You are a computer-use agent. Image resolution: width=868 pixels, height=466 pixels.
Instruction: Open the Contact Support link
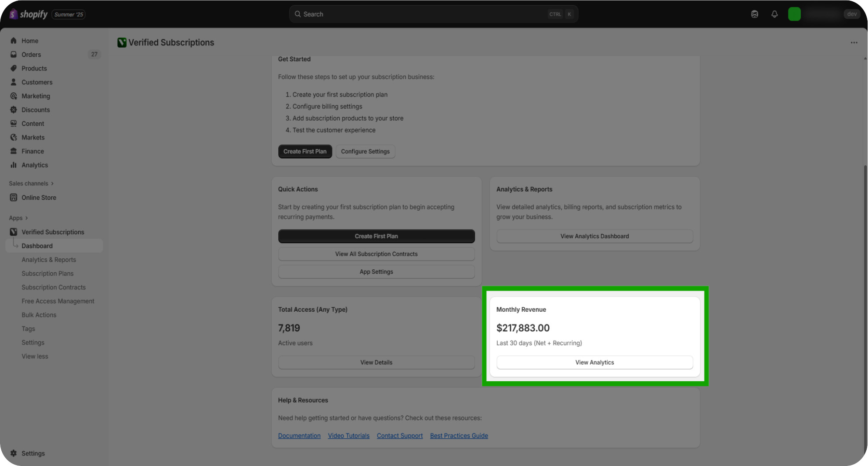pos(400,436)
